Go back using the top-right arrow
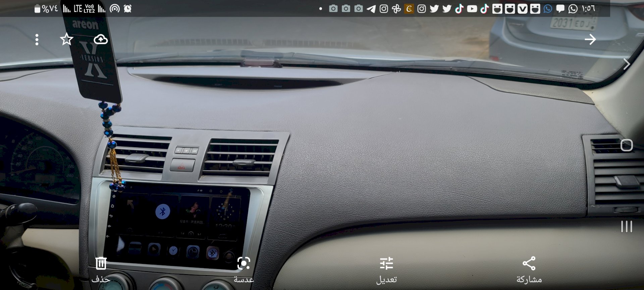 (590, 39)
